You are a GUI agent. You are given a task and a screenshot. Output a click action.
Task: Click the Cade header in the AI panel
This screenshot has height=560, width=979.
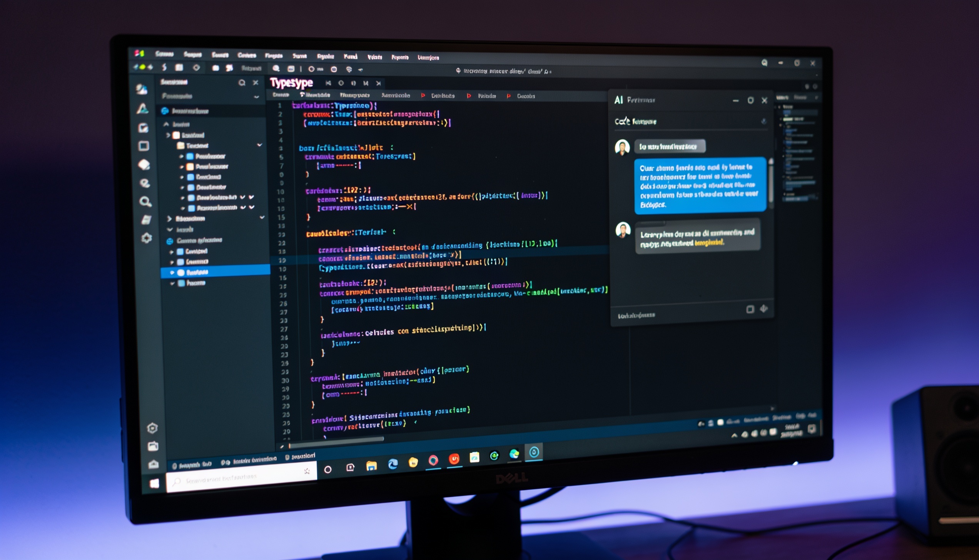[635, 122]
